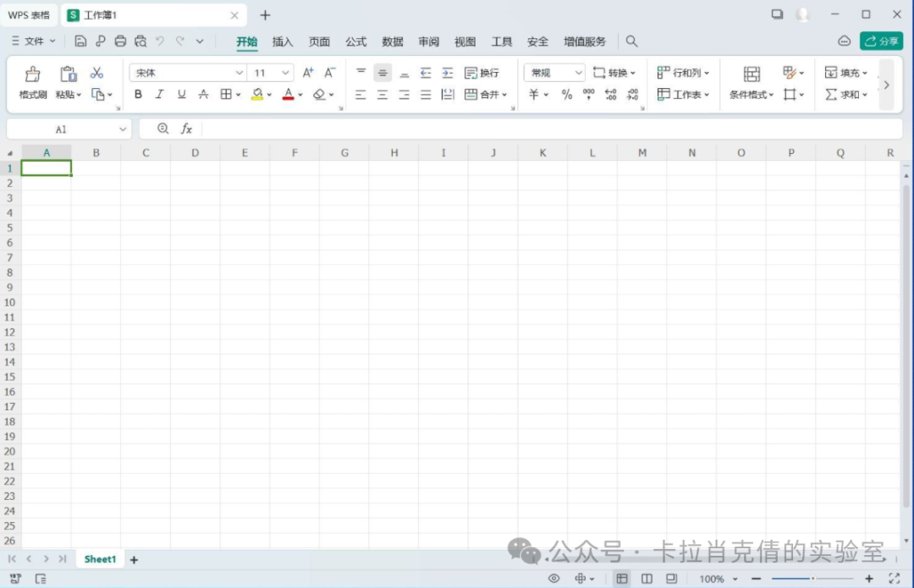Open the Name Box dropdown arrow
914x588 pixels.
click(x=123, y=129)
